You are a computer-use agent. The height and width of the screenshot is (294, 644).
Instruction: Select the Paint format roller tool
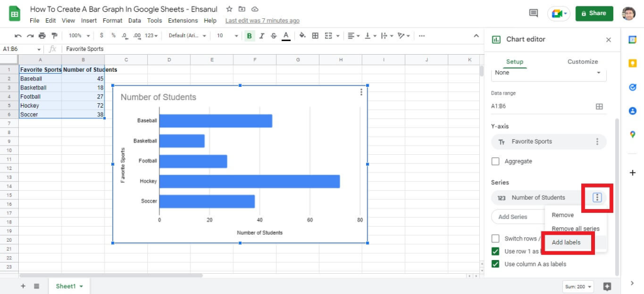click(54, 36)
